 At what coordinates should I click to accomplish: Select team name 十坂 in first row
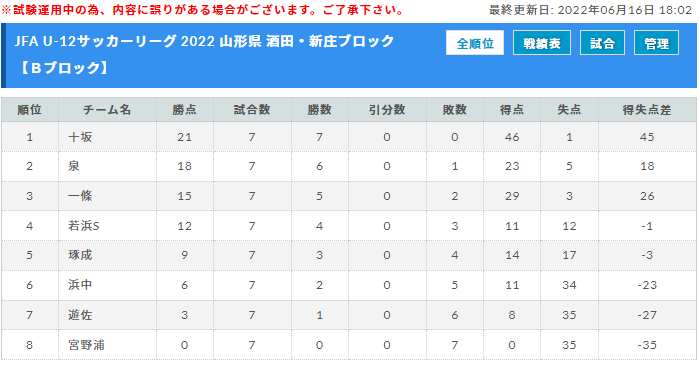click(80, 137)
